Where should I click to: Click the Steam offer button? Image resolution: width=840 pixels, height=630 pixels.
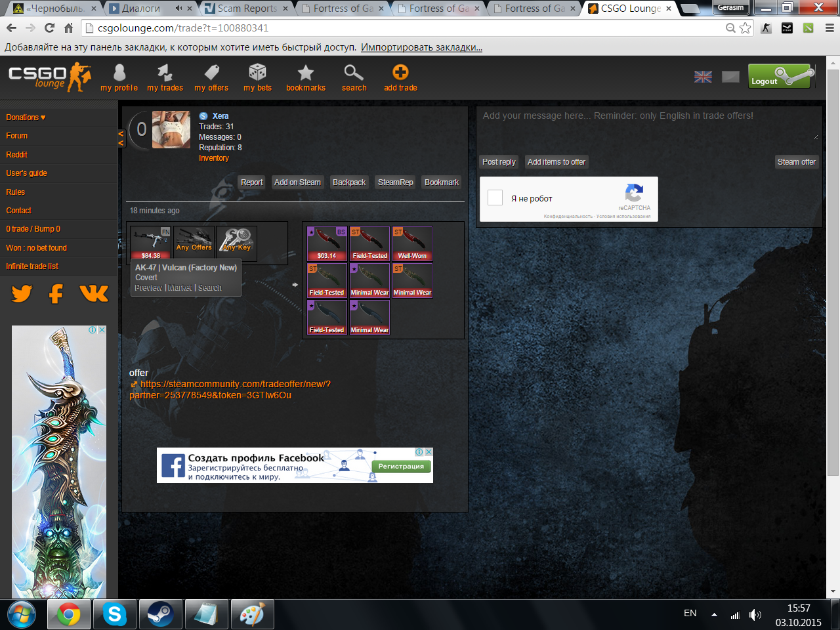point(796,162)
